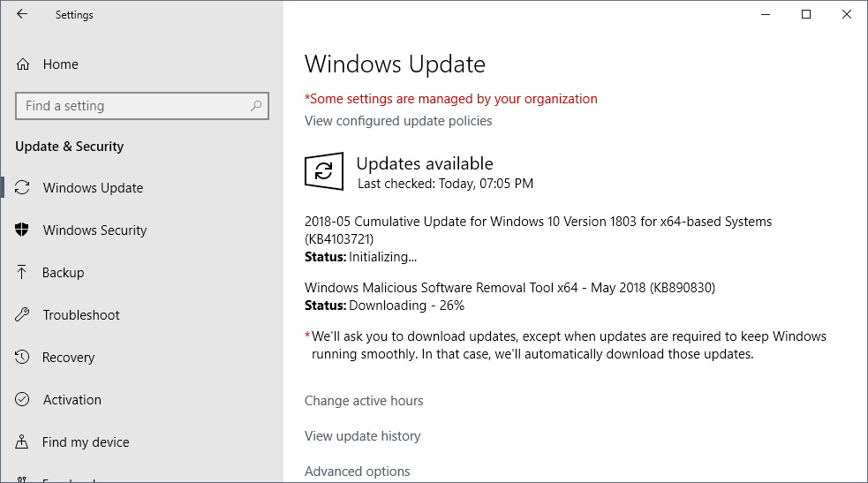This screenshot has width=868, height=483.
Task: Go back with the arrow icon
Action: pyautogui.click(x=21, y=14)
